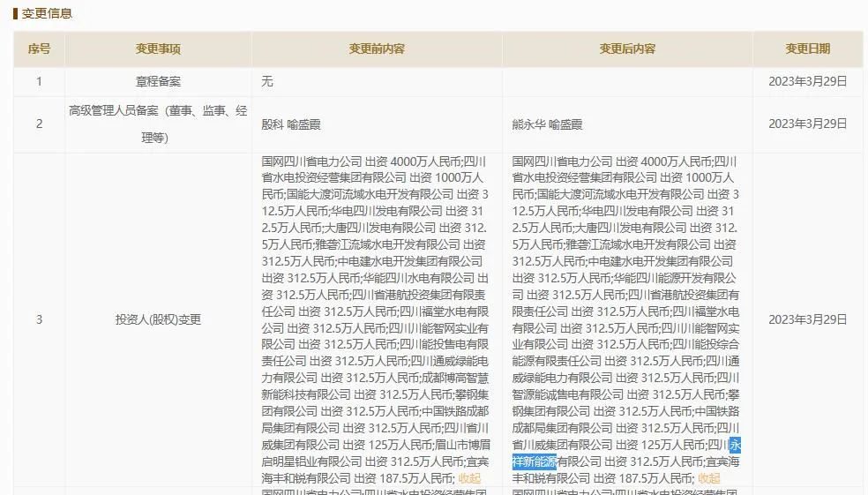
Task: Click the 变更前内容 column header
Action: (377, 49)
